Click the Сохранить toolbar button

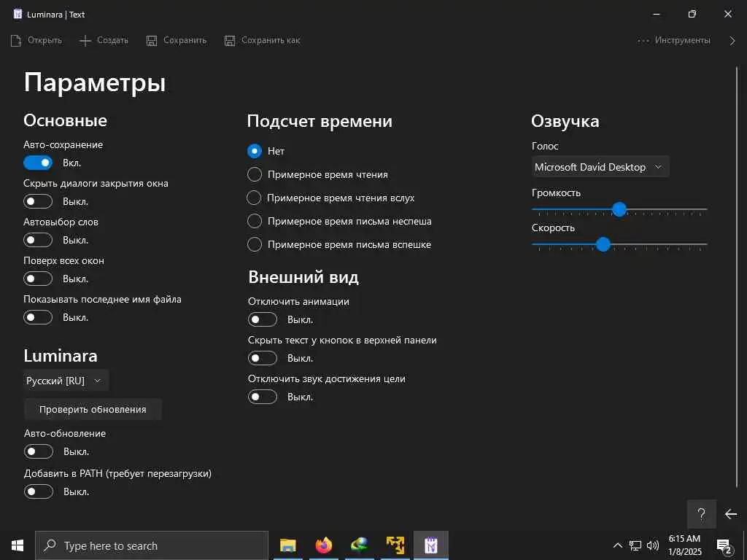(177, 41)
